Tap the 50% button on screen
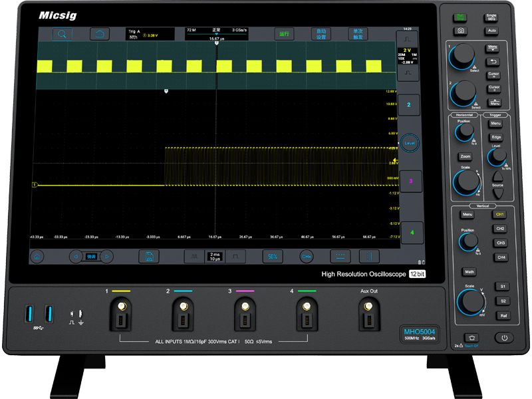This screenshot has width=532, height=399. coord(271,256)
